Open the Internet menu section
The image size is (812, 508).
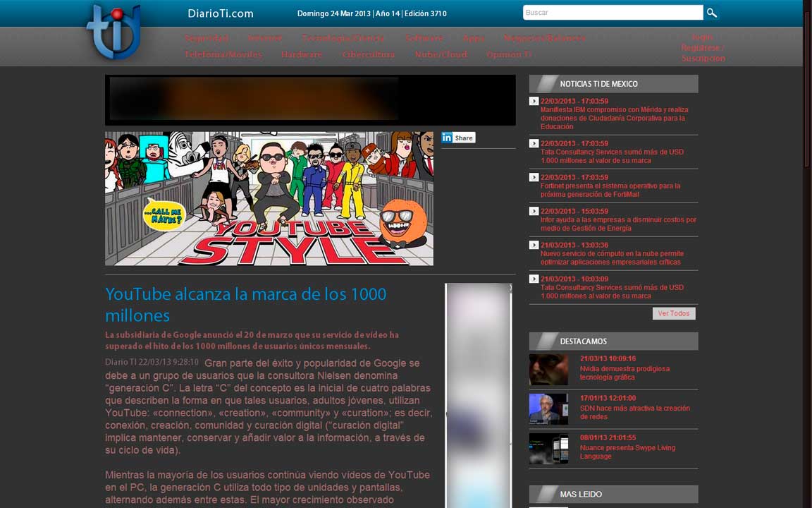point(264,38)
